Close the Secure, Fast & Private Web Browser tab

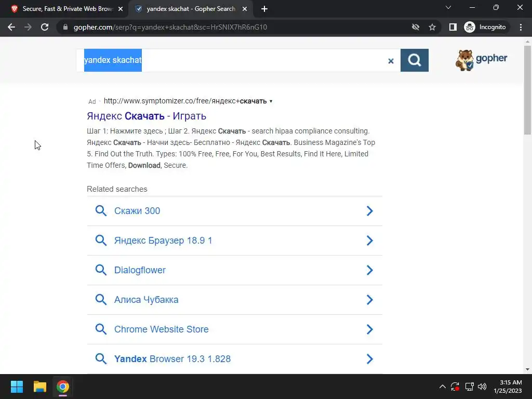click(121, 9)
